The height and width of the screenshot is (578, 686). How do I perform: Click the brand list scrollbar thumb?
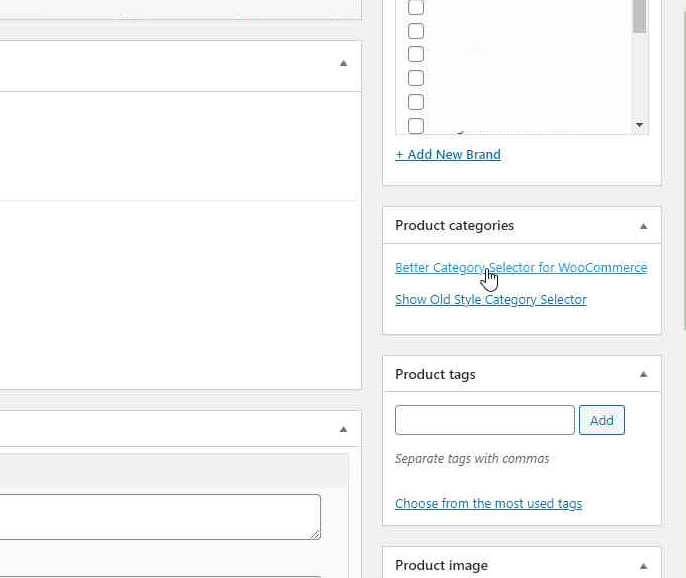[639, 16]
